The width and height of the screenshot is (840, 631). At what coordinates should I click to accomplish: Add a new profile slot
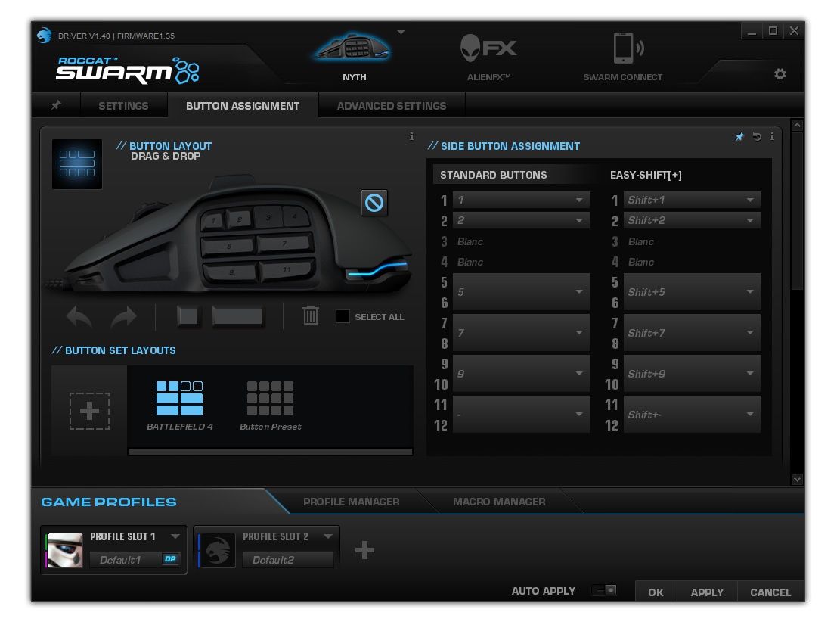(x=365, y=550)
